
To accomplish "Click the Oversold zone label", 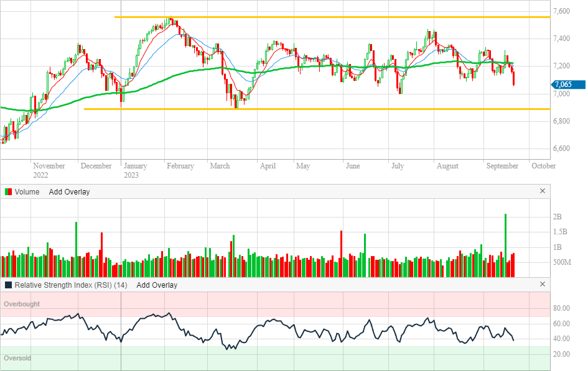I will pyautogui.click(x=17, y=358).
